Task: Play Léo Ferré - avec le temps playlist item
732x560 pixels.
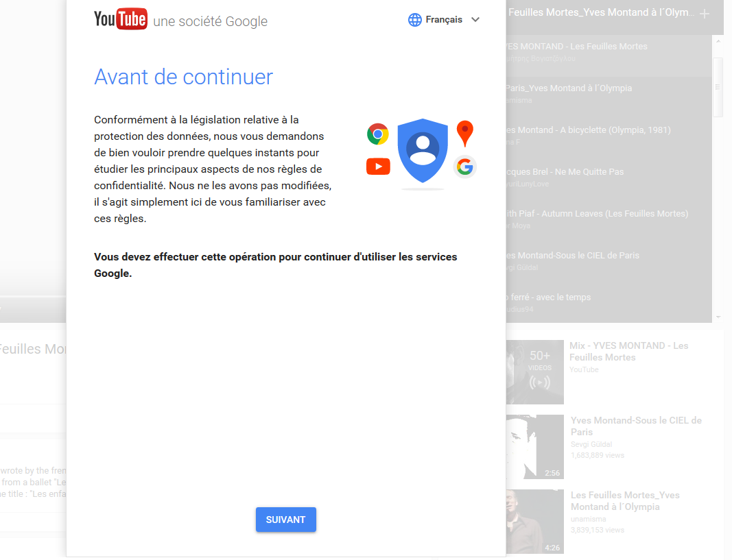Action: pos(609,304)
